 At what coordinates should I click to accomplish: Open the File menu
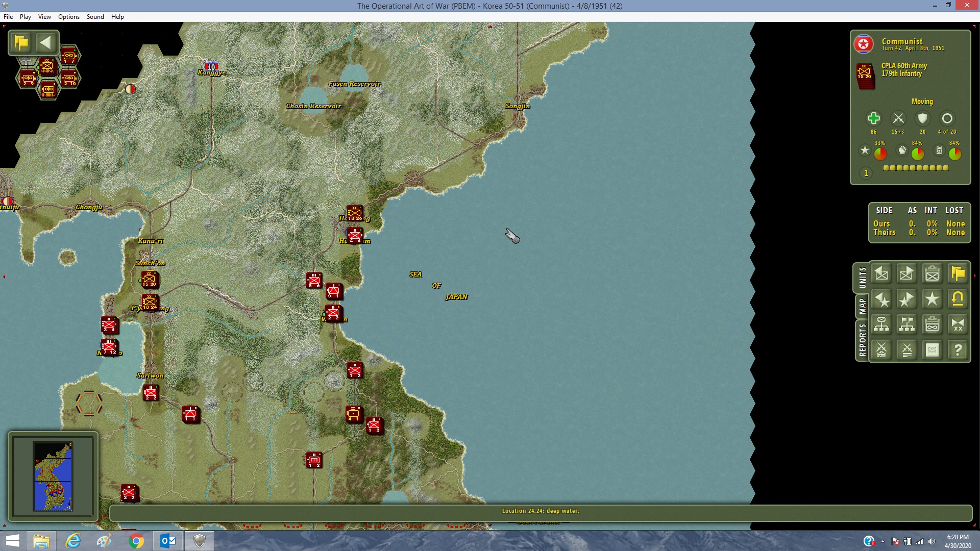[8, 17]
